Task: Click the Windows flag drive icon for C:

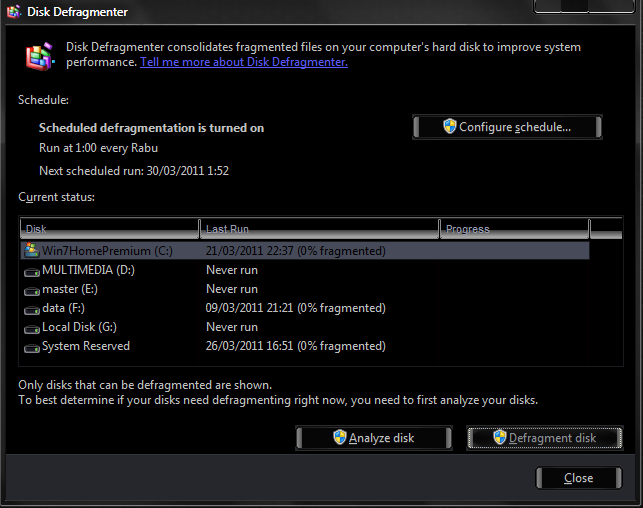Action: [x=32, y=250]
